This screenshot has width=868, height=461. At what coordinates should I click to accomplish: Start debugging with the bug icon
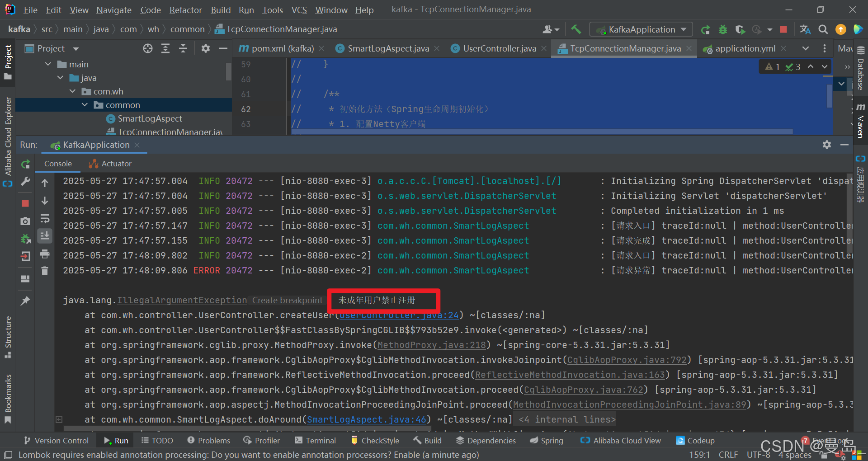click(723, 30)
